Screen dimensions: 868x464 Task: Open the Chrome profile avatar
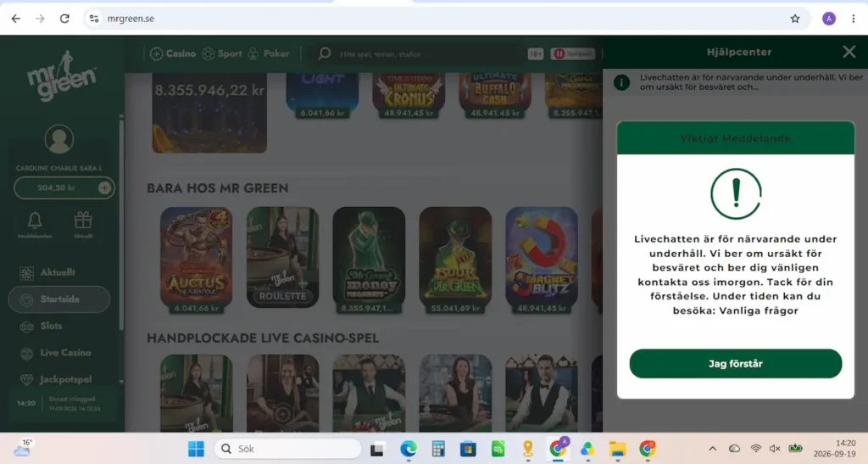[829, 19]
